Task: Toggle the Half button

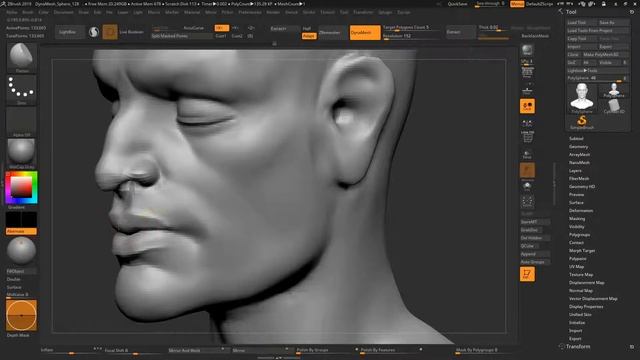Action: coord(307,28)
